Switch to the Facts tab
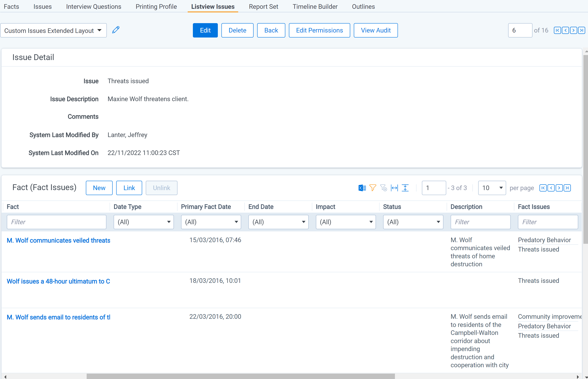 [x=11, y=7]
